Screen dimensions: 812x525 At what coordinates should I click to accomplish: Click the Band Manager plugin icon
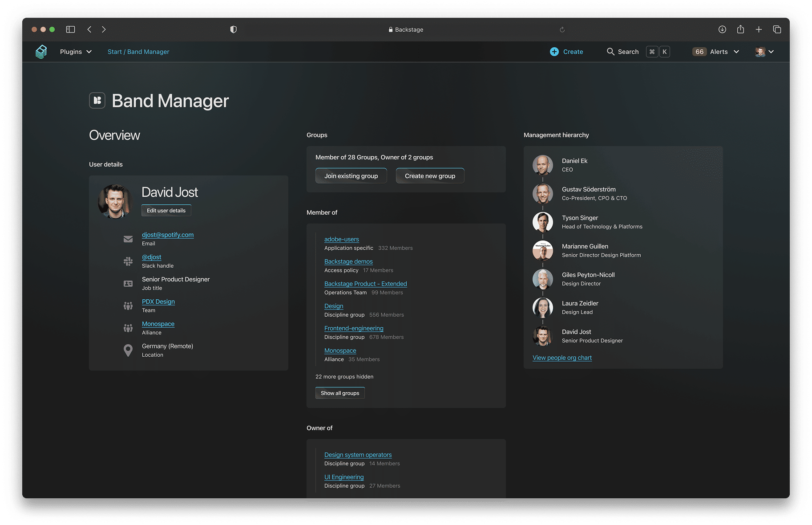(97, 101)
